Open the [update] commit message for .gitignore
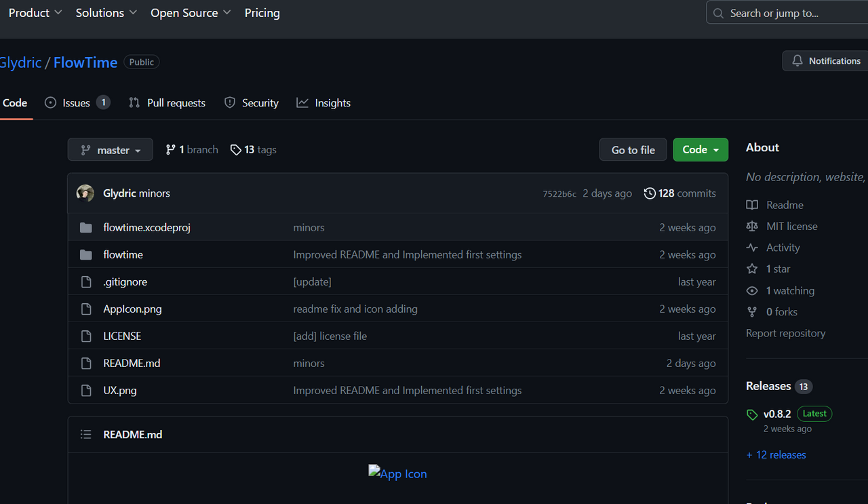The height and width of the screenshot is (504, 868). [312, 282]
